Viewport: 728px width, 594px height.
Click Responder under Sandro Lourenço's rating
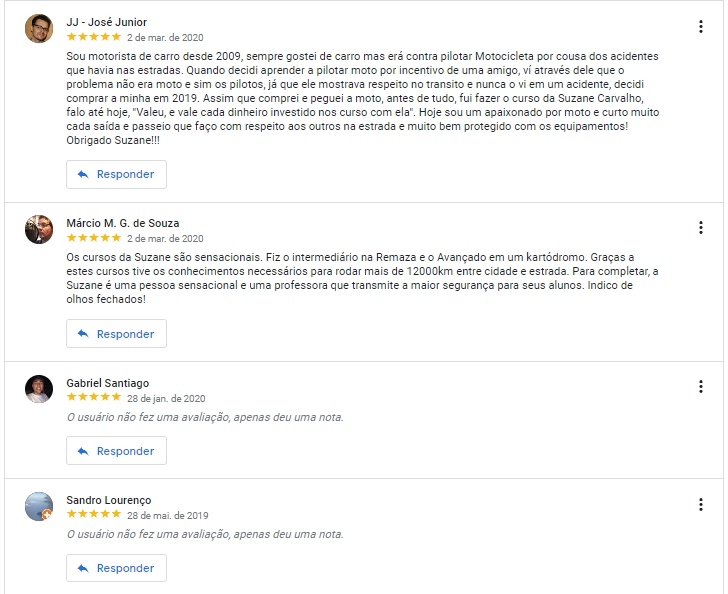tap(117, 568)
